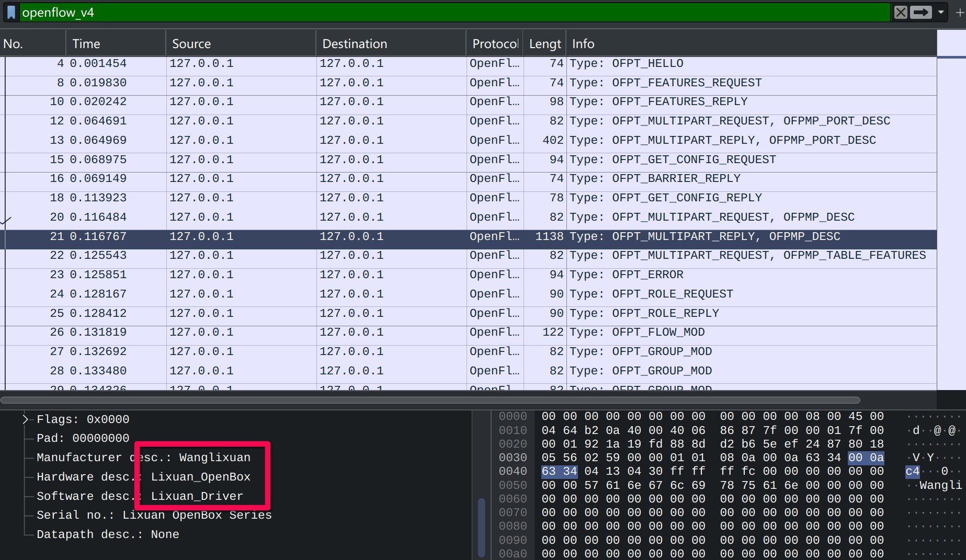Apply the display filter with arrow button

(920, 12)
